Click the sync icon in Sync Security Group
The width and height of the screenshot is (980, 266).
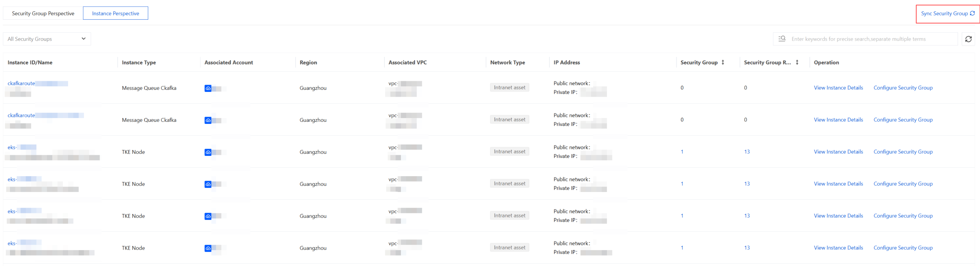(x=972, y=13)
